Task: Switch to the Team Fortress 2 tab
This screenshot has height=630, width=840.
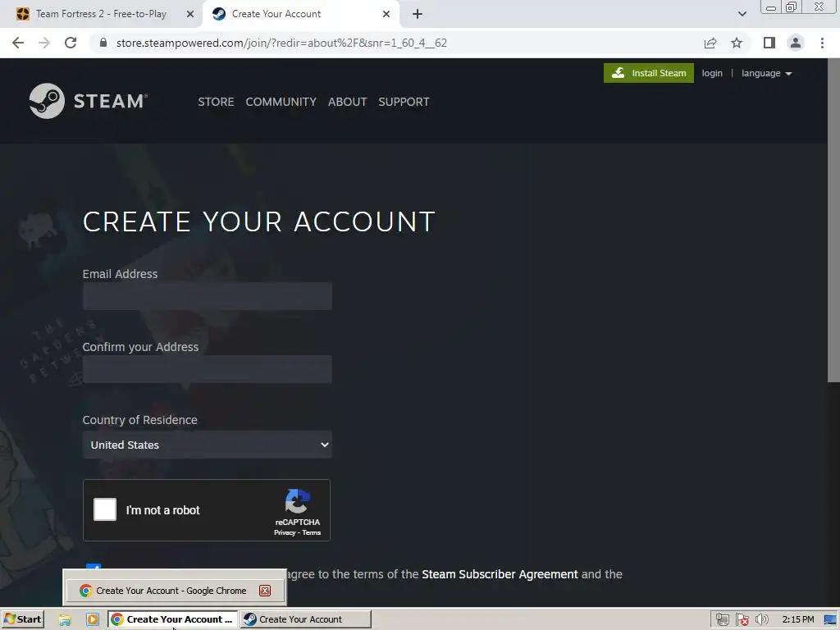Action: tap(101, 14)
